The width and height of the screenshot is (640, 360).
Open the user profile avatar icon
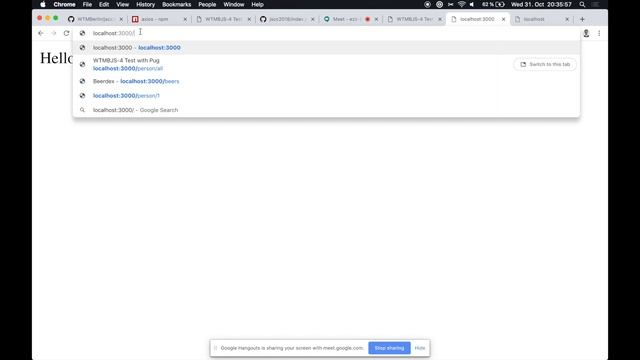point(586,33)
